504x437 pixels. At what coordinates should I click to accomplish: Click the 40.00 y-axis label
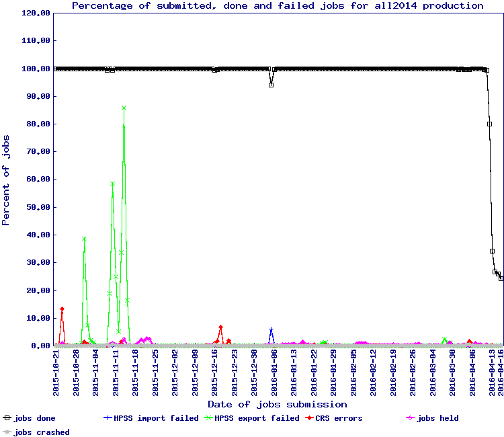(x=38, y=235)
